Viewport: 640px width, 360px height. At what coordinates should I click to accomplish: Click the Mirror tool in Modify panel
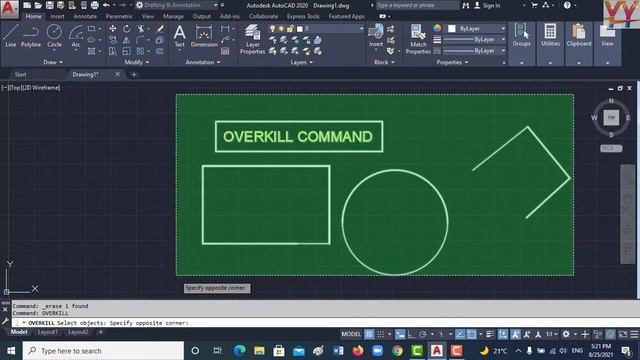127,40
